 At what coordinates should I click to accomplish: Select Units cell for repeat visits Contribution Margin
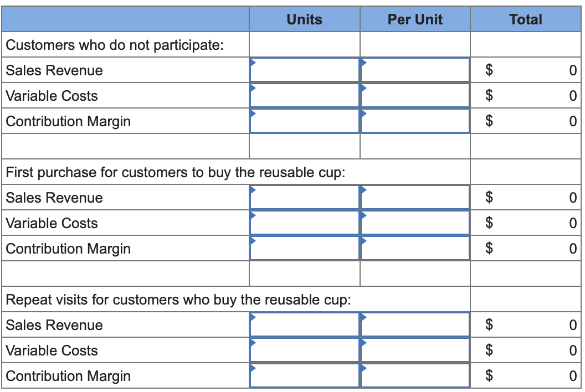[305, 375]
